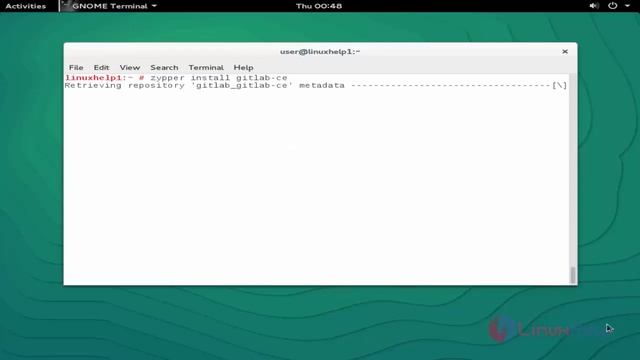The height and width of the screenshot is (360, 640).
Task: Expand the GNOME Terminal app menu
Action: (109, 6)
